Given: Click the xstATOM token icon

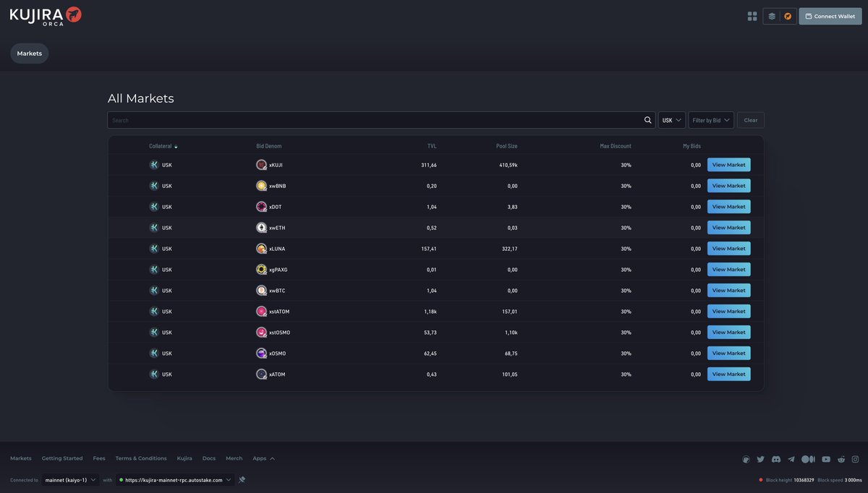Looking at the screenshot, I should click(261, 312).
